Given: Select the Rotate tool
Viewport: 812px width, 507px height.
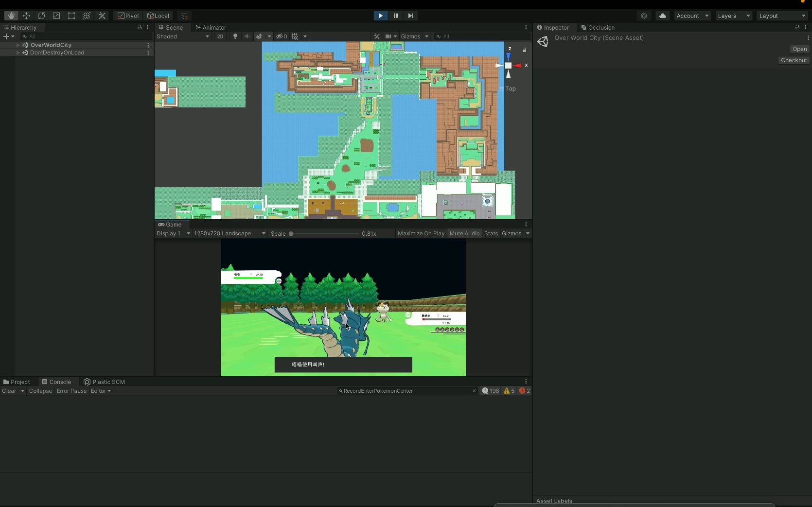Looking at the screenshot, I should pyautogui.click(x=41, y=16).
